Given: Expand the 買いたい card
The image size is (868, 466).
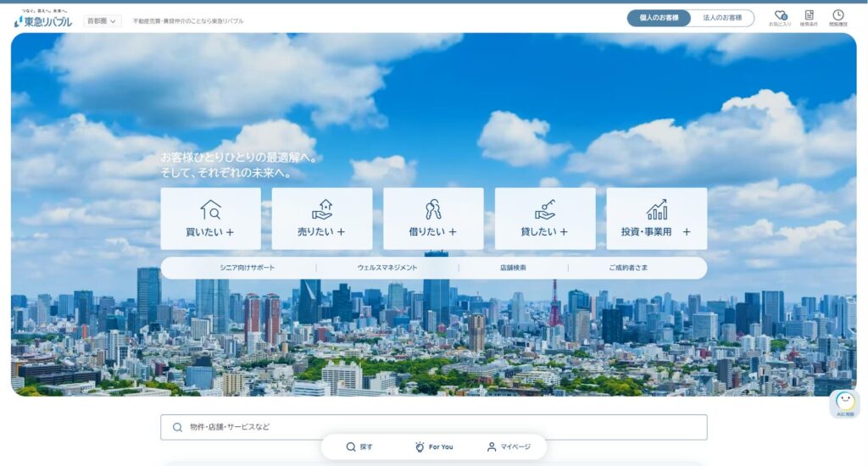Looking at the screenshot, I should [x=210, y=219].
